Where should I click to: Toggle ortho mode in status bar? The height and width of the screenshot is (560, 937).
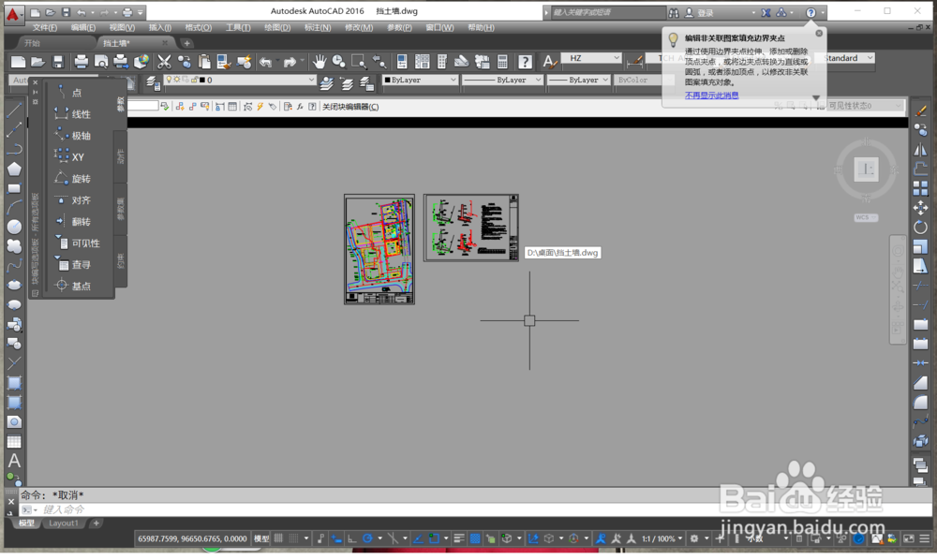point(352,538)
